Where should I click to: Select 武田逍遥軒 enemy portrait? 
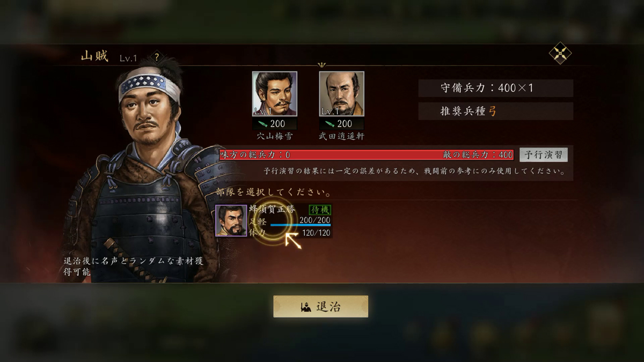click(x=342, y=94)
